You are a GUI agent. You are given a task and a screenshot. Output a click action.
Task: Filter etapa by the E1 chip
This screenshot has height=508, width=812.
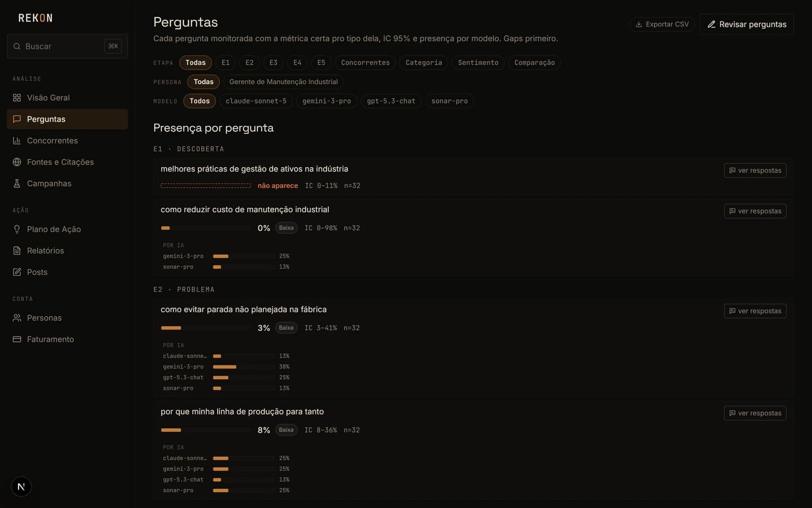[x=226, y=63]
